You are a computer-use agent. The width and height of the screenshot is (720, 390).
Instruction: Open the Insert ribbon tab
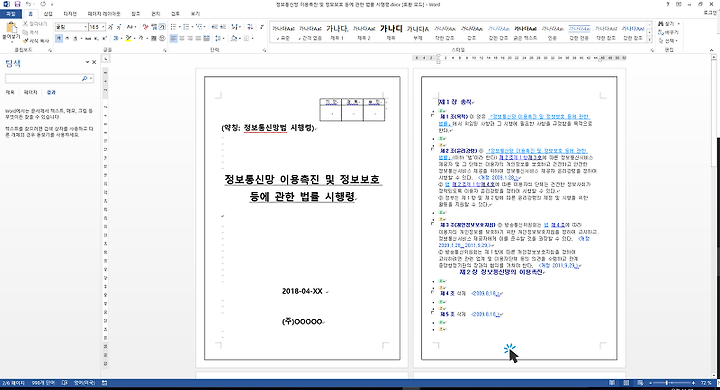[x=48, y=14]
